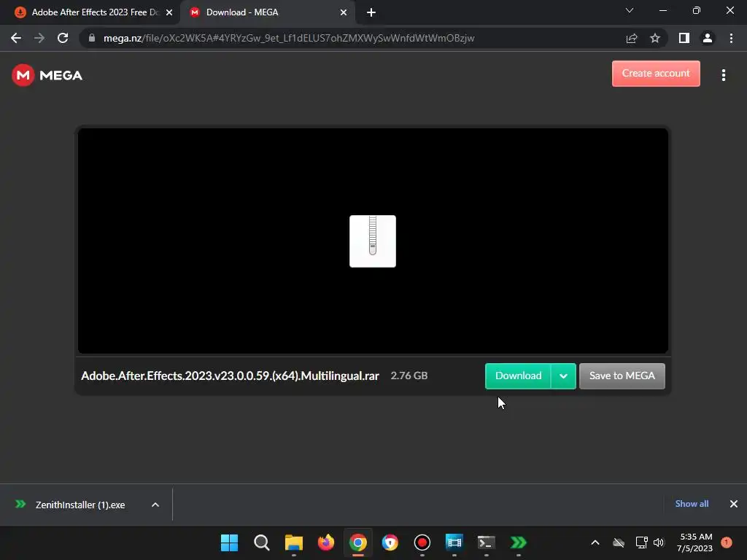Click the green Download button
This screenshot has width=747, height=560.
[x=518, y=376]
